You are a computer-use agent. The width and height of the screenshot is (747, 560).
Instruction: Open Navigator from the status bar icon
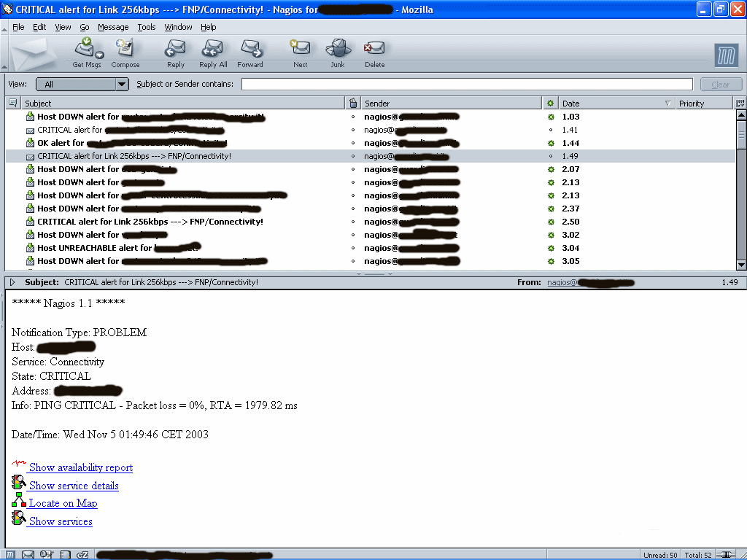pyautogui.click(x=10, y=555)
